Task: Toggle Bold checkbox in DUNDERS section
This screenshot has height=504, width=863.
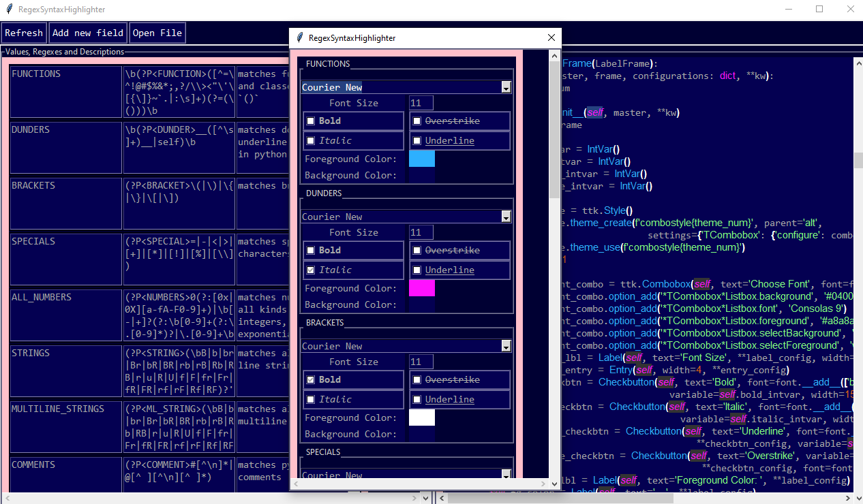Action: pos(311,251)
